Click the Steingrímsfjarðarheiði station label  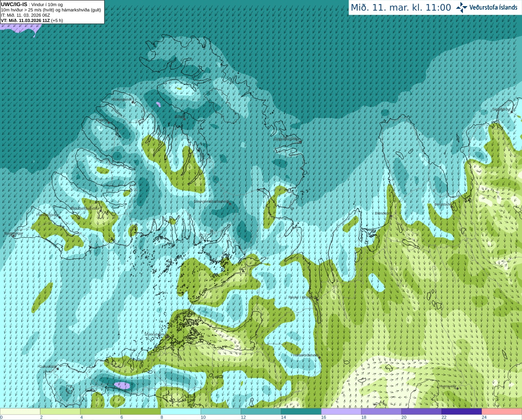point(212,201)
